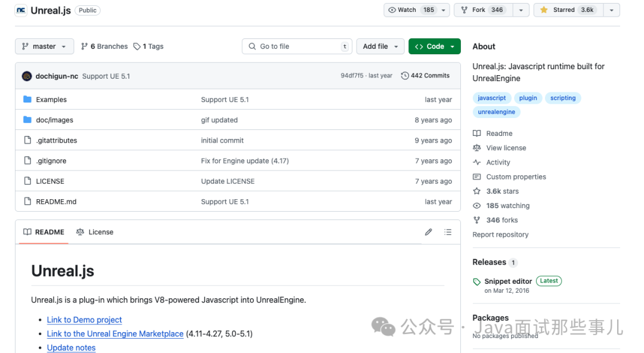644x353 pixels.
Task: Open the Examples folder icon
Action: pyautogui.click(x=27, y=99)
